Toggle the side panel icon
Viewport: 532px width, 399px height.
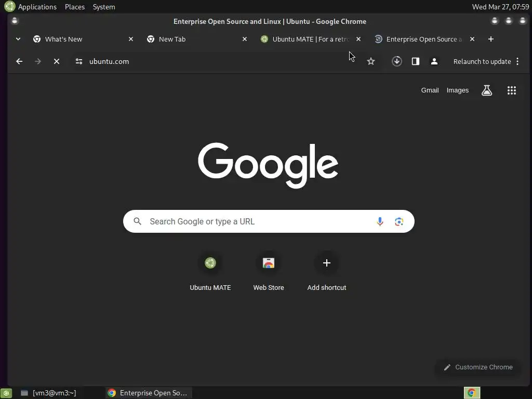(x=416, y=61)
